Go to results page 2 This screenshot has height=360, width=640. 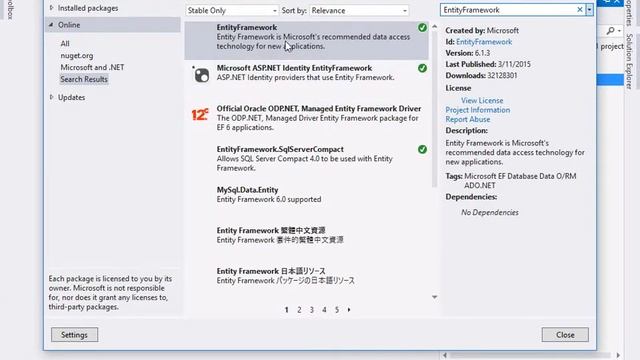pyautogui.click(x=299, y=310)
